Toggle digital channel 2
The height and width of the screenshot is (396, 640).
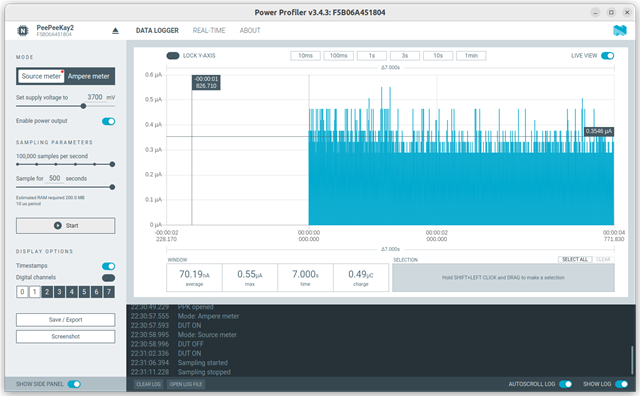click(47, 292)
